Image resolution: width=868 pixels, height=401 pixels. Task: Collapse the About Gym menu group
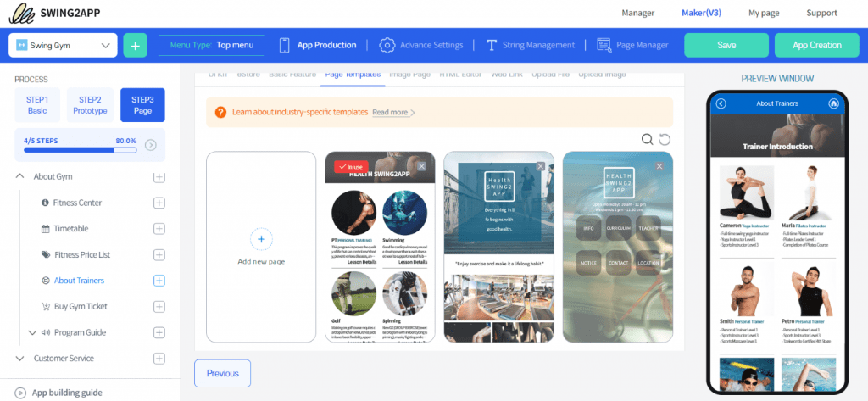click(20, 176)
